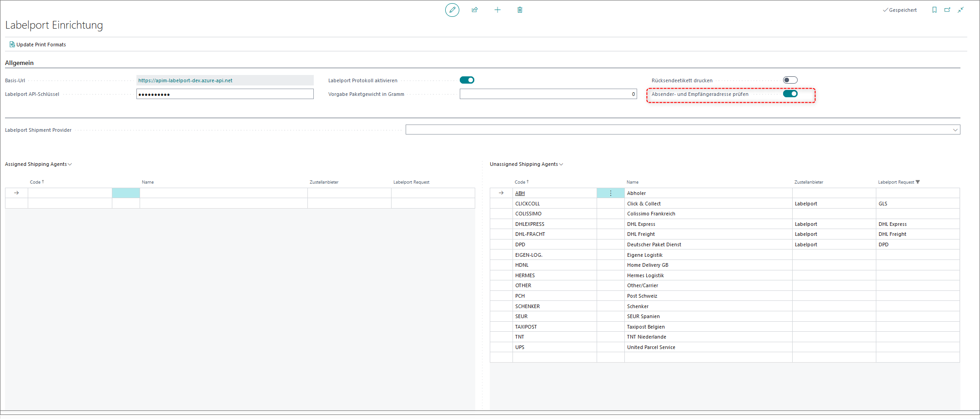Viewport: 980px width, 419px height.
Task: Select the SCHENKER code cell
Action: [x=555, y=306]
